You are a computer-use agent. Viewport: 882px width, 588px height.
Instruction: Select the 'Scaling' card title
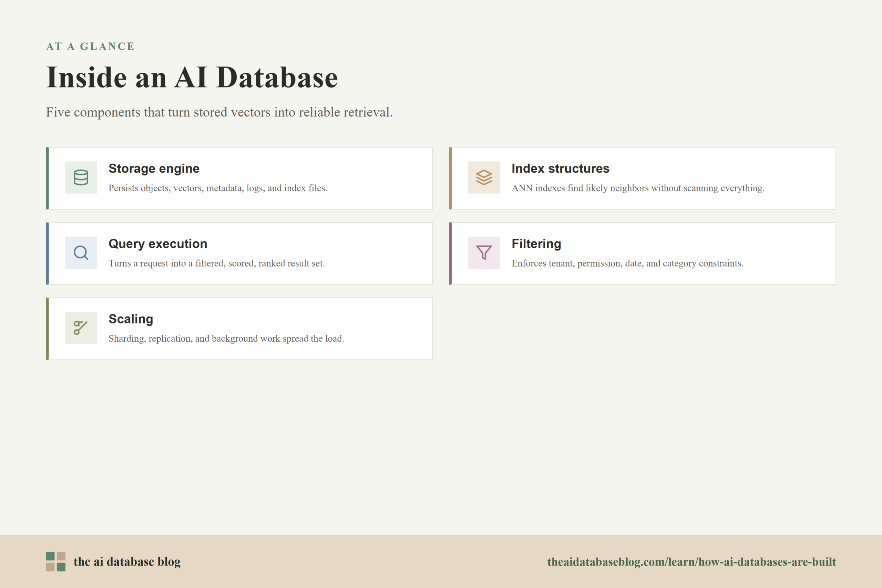point(131,319)
